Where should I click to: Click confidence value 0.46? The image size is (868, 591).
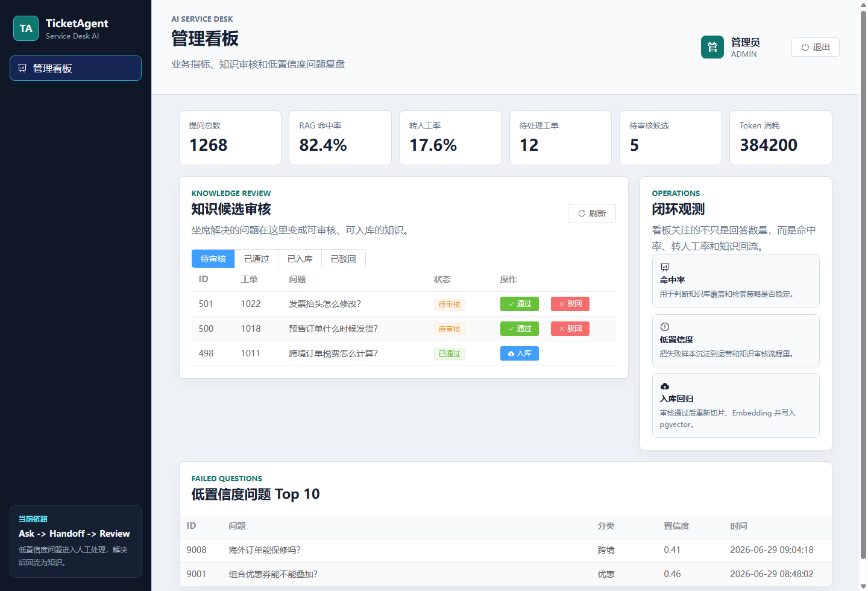(x=672, y=574)
